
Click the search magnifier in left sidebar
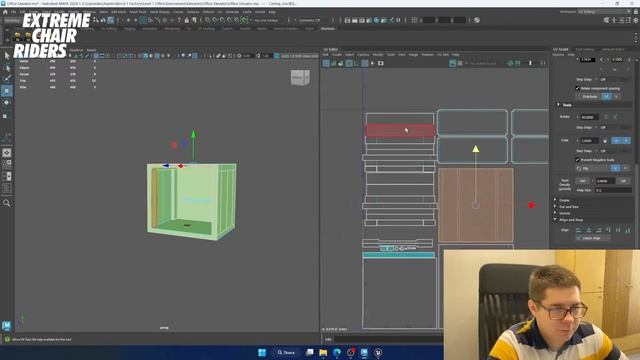click(x=7, y=203)
